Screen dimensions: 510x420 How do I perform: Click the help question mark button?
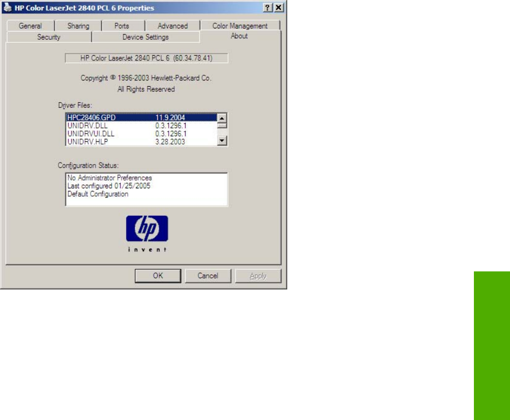267,8
